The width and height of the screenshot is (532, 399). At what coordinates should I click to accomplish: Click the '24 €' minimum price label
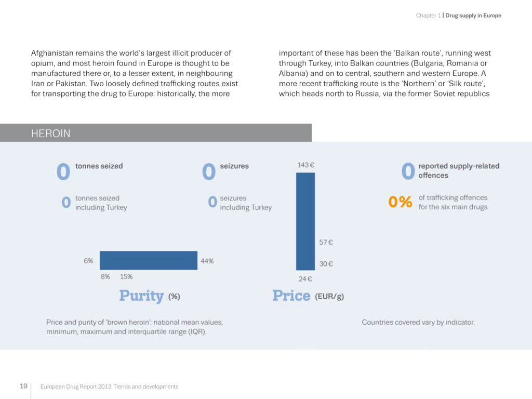[x=305, y=278]
